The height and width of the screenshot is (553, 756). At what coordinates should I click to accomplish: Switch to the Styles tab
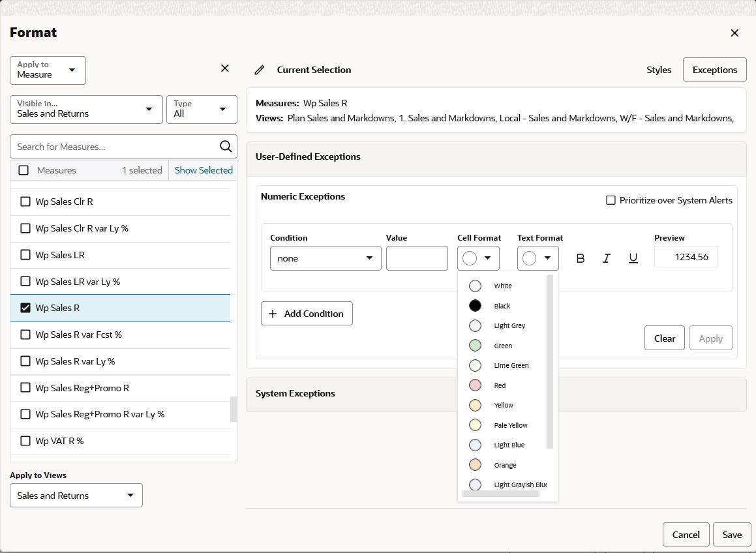point(659,69)
